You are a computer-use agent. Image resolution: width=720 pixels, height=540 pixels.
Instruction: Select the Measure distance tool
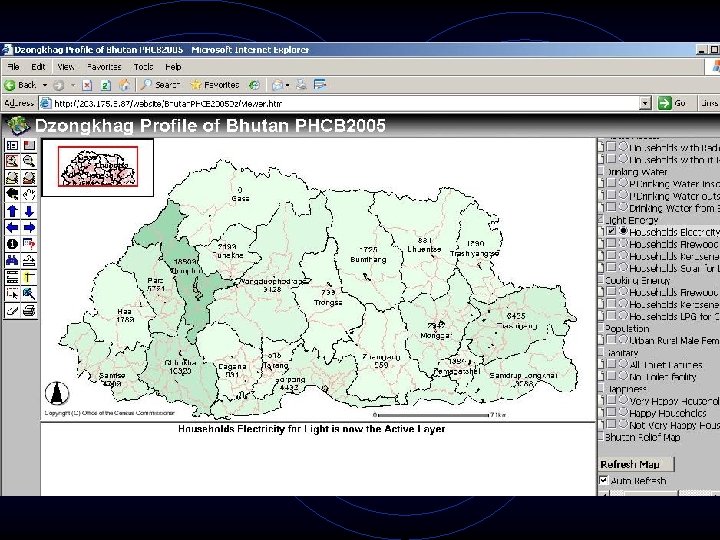[x=29, y=261]
